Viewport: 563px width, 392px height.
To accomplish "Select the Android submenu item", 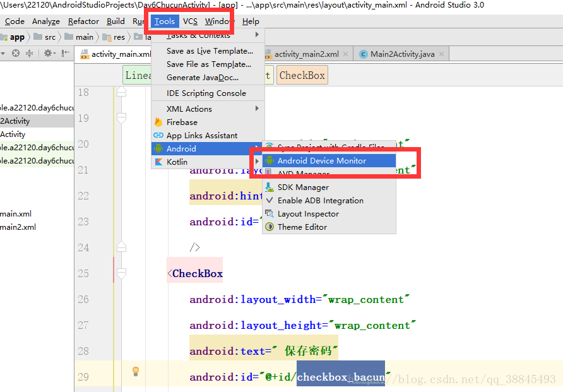I will (x=208, y=148).
